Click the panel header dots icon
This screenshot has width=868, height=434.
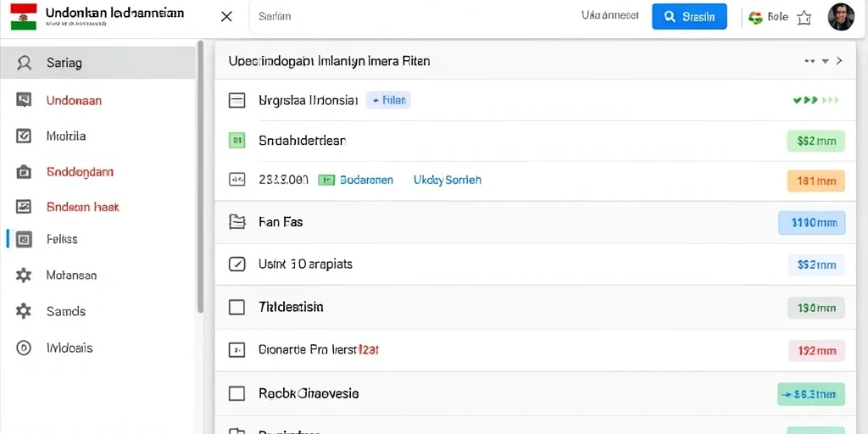point(810,61)
